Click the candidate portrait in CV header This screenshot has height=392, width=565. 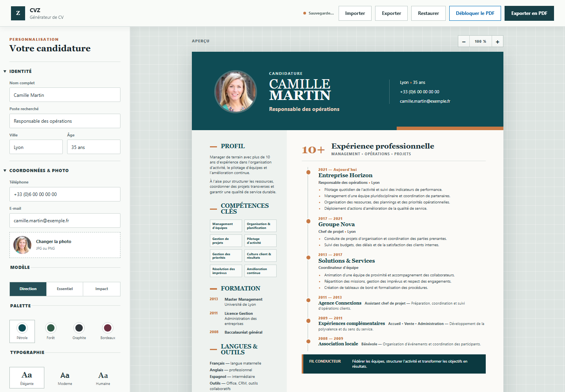pyautogui.click(x=235, y=91)
